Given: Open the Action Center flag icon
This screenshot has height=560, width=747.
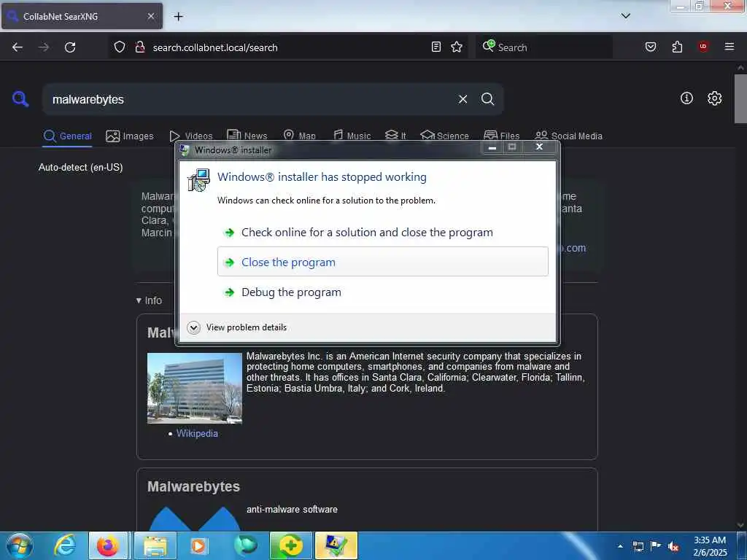Looking at the screenshot, I should [x=656, y=546].
